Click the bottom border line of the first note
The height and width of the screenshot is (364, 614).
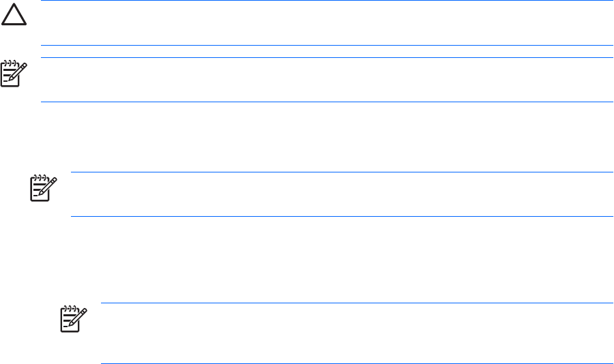click(327, 102)
